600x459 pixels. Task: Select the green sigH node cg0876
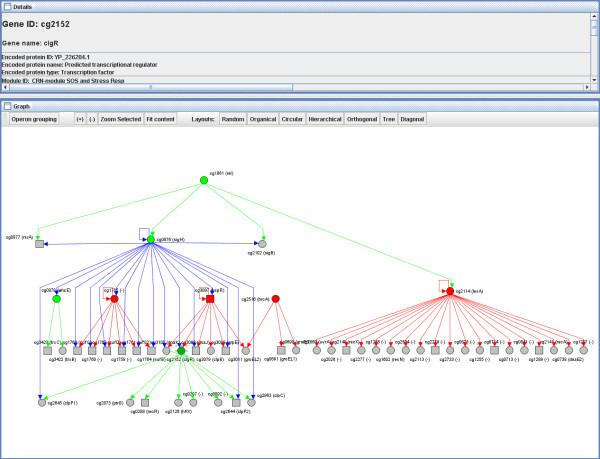(x=150, y=240)
